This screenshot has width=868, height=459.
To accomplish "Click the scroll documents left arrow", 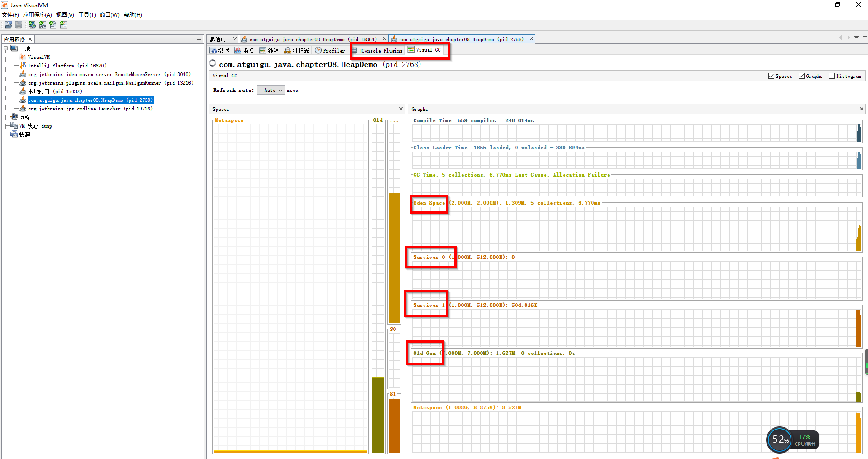I will click(841, 38).
